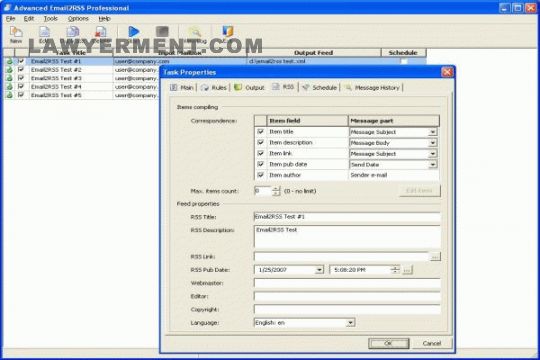Image resolution: width=540 pixels, height=360 pixels.
Task: Click the OK button
Action: pos(388,343)
